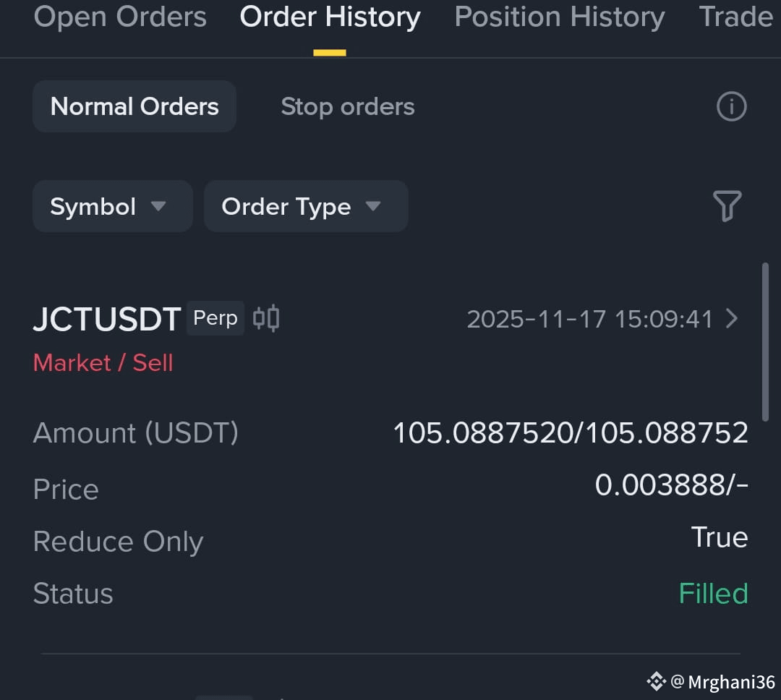
Task: Open the info icon beside Stop orders
Action: 731,106
